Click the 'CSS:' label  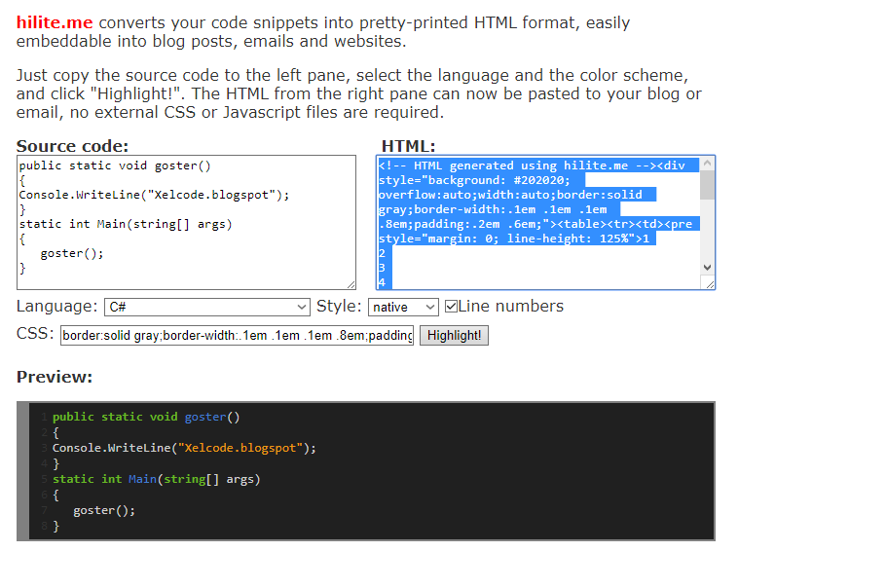(35, 333)
